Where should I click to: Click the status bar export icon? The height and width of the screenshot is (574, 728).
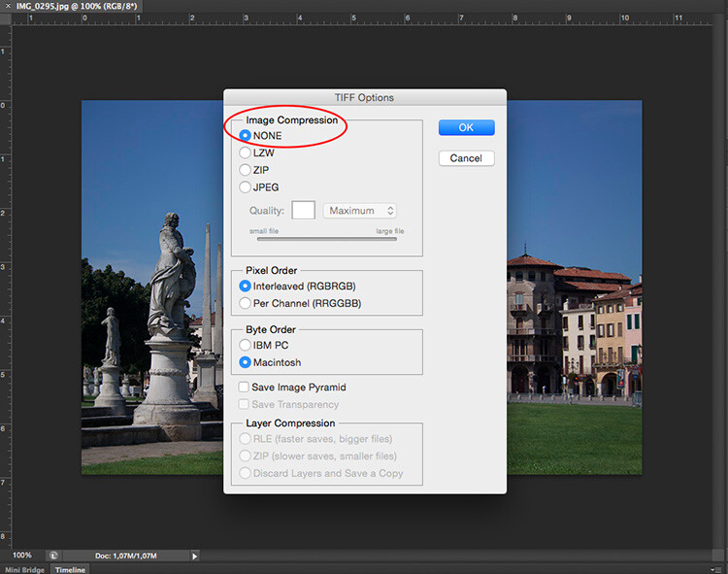tap(54, 556)
